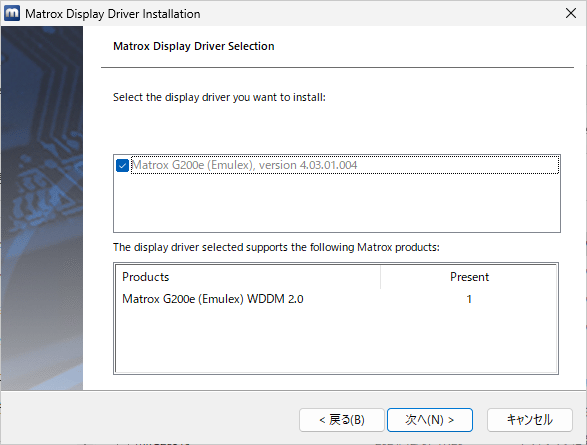Image resolution: width=587 pixels, height=445 pixels.
Task: Click empty area of the supported products list
Action: (x=337, y=340)
